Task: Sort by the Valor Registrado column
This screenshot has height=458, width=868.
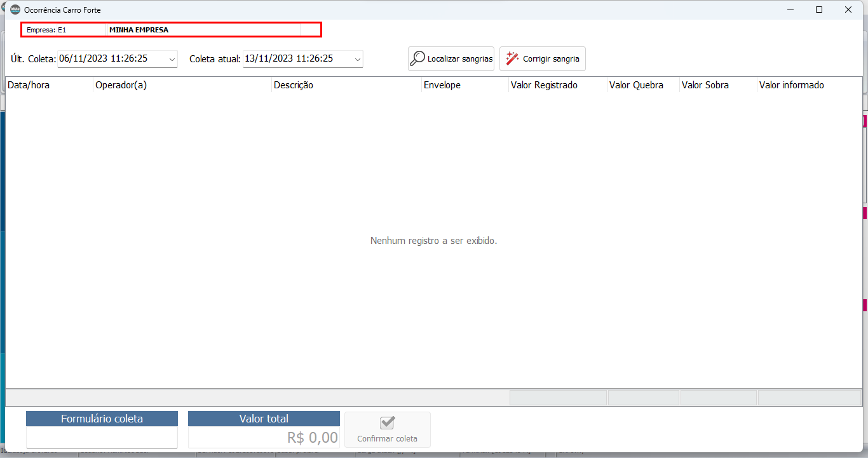Action: coord(557,85)
